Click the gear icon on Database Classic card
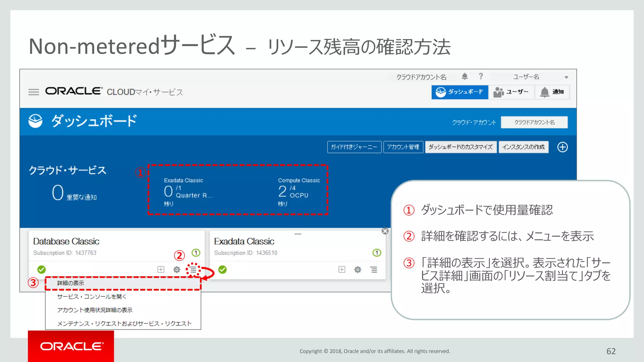The width and height of the screenshot is (644, 362). (x=177, y=270)
